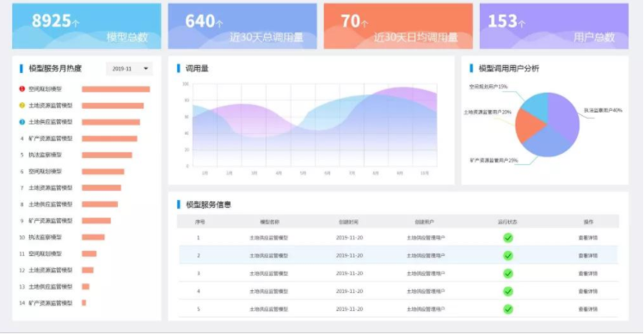Screen dimensions: 644x335
Task: Click the top bar in the monthly heat ranking
Action: [x=116, y=89]
